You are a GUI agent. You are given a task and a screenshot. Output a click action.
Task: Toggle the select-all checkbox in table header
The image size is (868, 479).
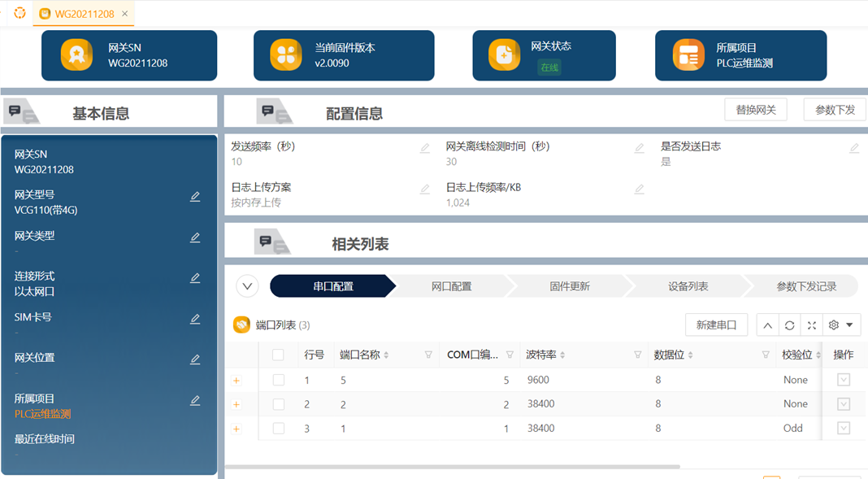coord(278,355)
